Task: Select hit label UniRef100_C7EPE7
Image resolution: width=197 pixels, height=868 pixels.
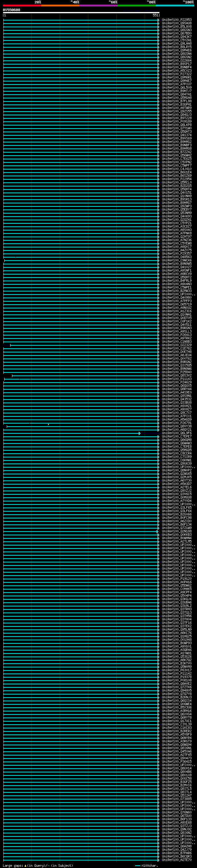Action: click(176, 437)
